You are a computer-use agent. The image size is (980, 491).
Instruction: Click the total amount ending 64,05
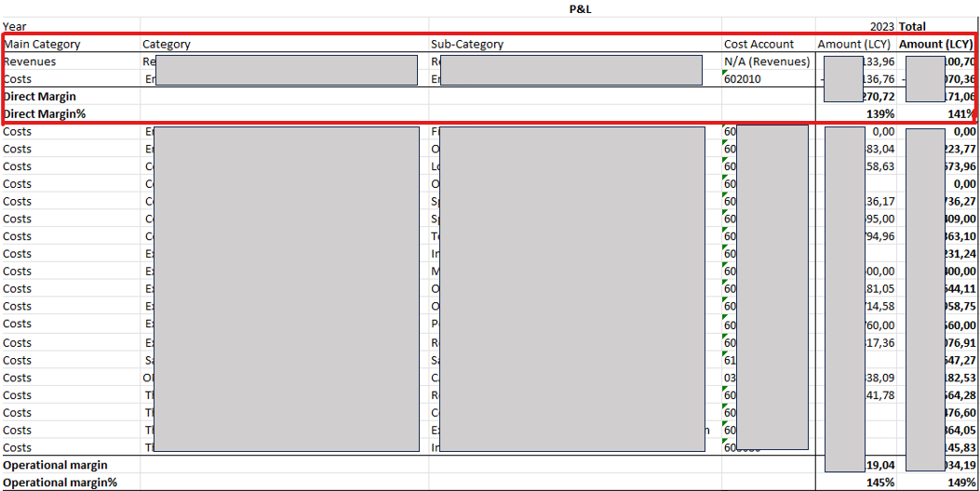click(960, 431)
